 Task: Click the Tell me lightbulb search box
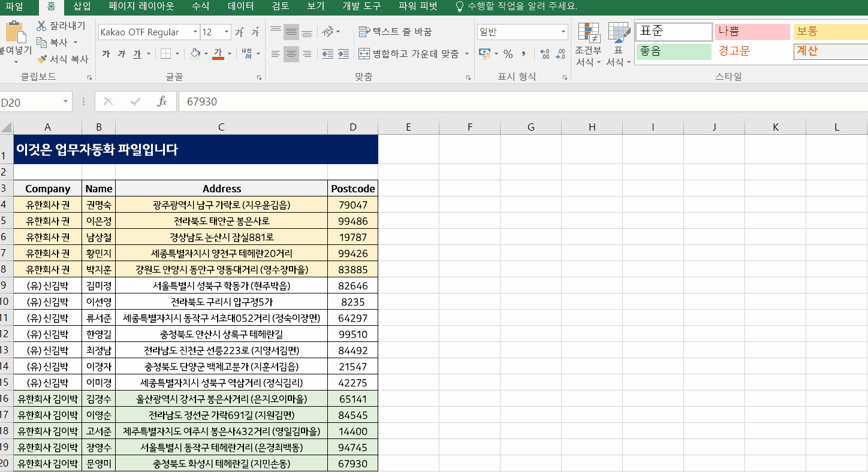click(517, 7)
